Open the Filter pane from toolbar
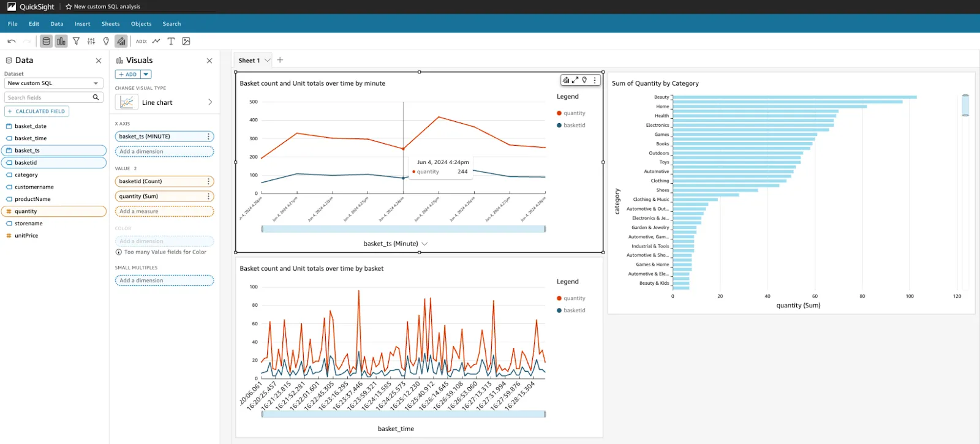Image resolution: width=980 pixels, height=444 pixels. click(76, 41)
